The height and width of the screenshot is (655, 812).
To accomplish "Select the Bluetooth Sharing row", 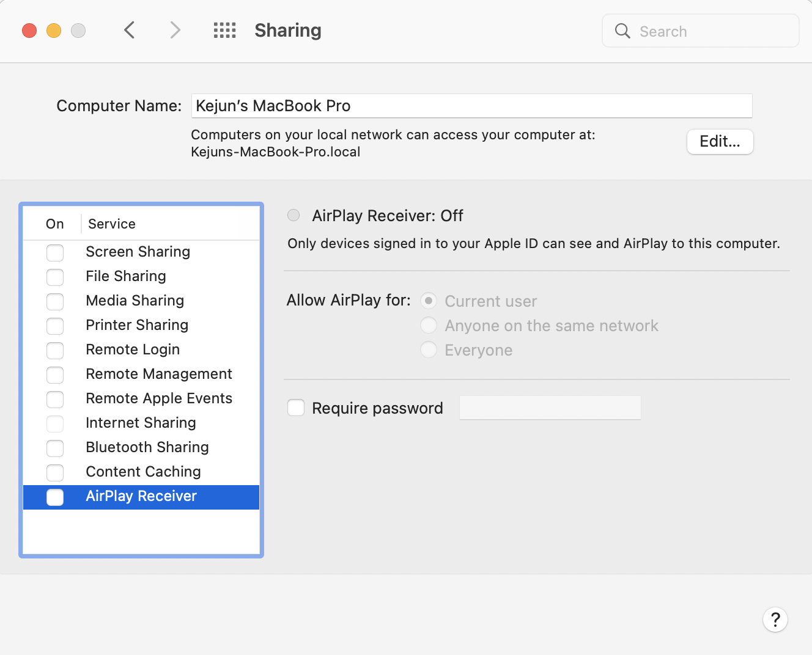I will point(141,448).
